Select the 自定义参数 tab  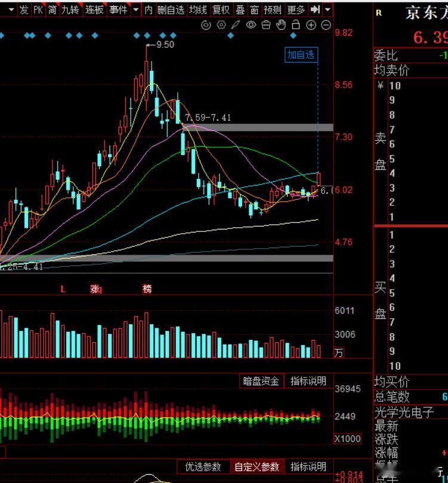[x=257, y=467]
